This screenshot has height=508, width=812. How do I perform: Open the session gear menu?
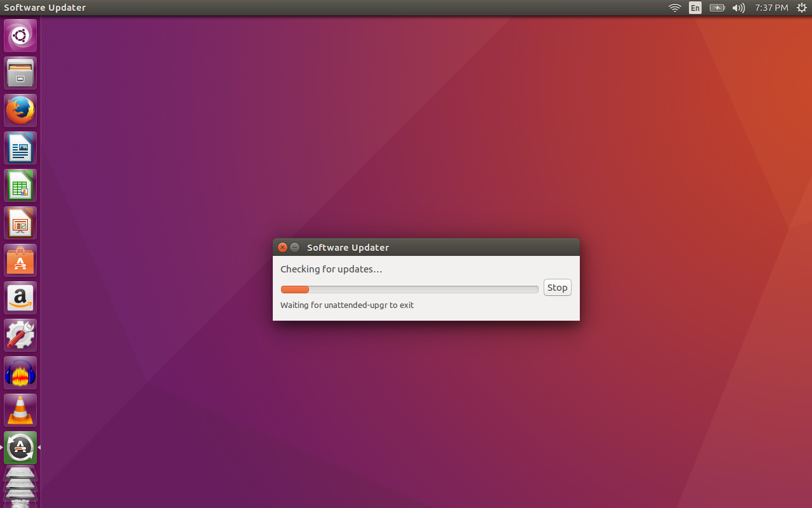[801, 8]
